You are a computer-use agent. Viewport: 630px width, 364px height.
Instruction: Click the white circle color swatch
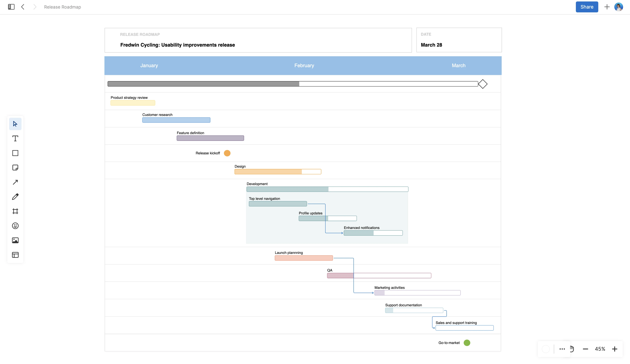click(545, 349)
